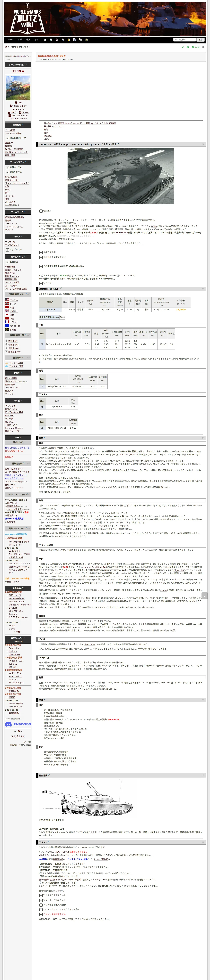
Task: Click the 検索 search button
Action: [x=201, y=40]
